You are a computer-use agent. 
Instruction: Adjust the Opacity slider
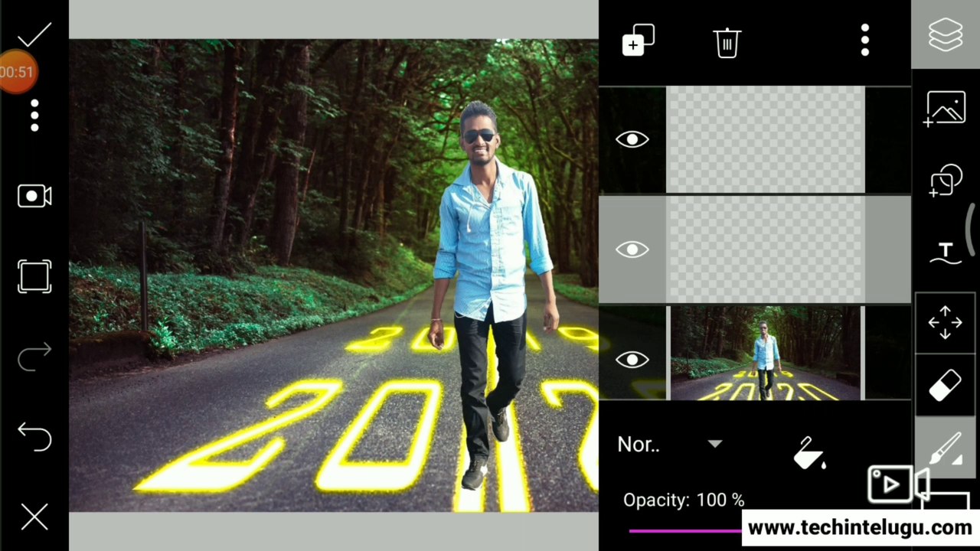pos(685,530)
